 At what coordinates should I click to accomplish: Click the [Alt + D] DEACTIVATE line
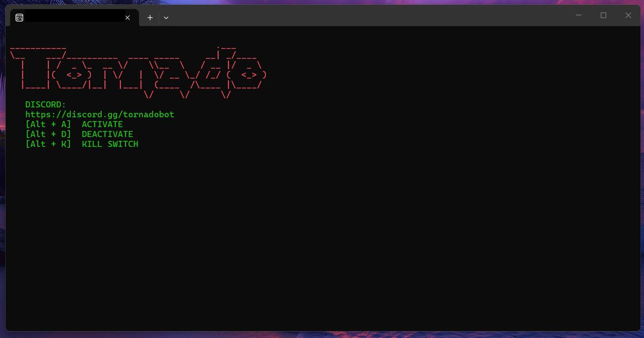[79, 134]
